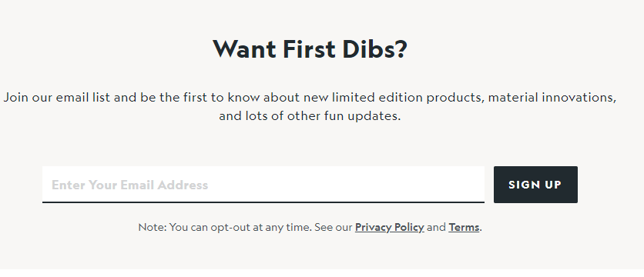Click 'Join our email list' sentence start

pos(57,98)
